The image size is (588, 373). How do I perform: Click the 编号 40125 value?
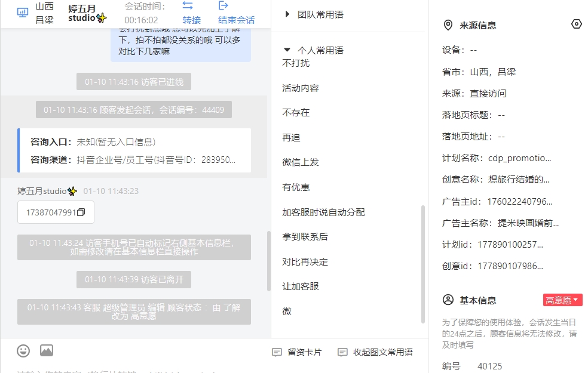coord(490,366)
